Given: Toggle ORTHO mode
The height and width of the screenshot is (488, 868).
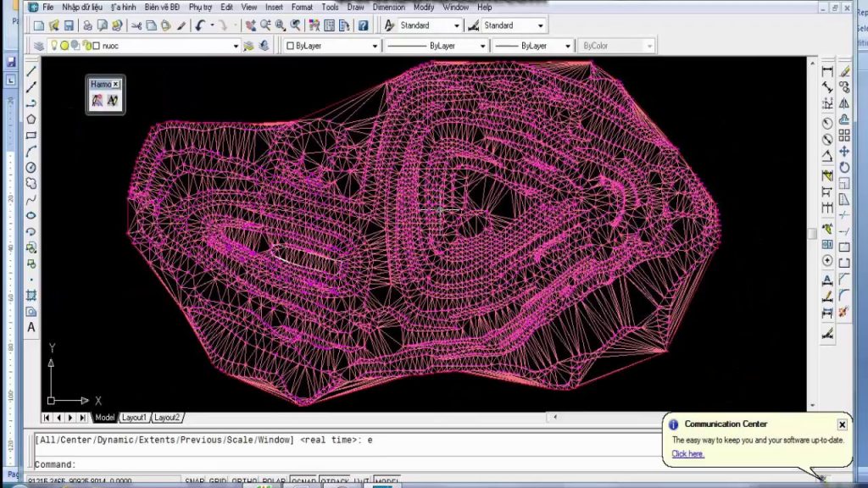Looking at the screenshot, I should pos(244,481).
